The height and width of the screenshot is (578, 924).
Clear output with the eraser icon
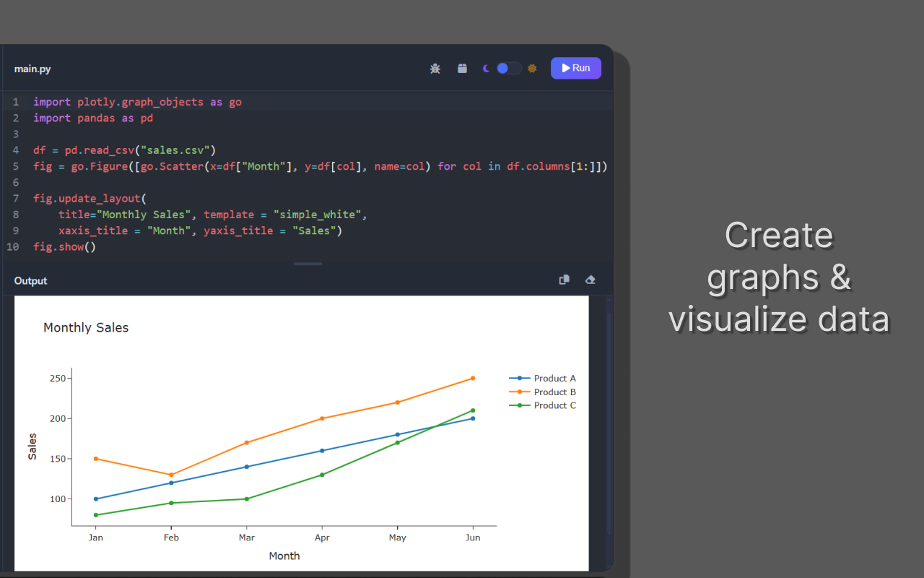[590, 280]
